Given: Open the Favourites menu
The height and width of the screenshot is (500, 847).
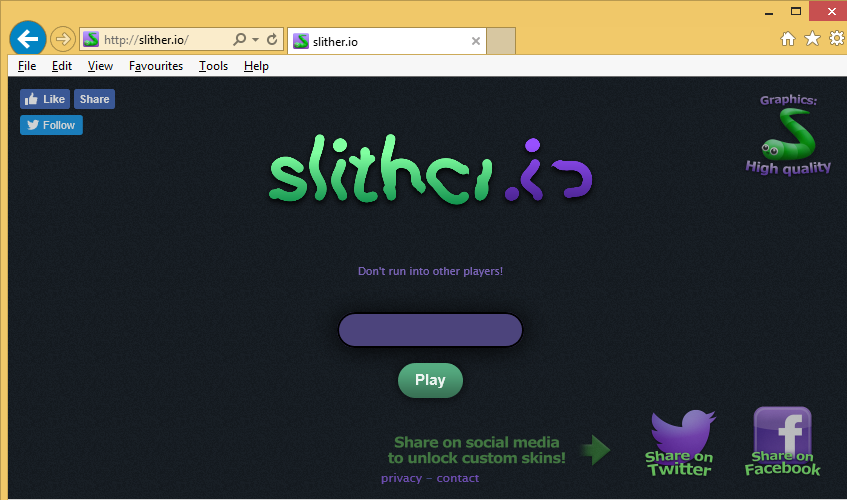Looking at the screenshot, I should (156, 66).
